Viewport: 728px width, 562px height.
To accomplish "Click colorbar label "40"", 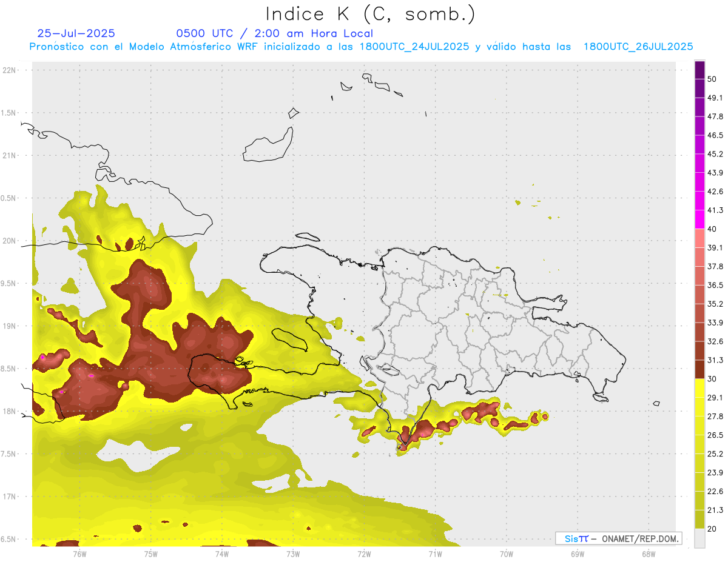I will pyautogui.click(x=712, y=229).
